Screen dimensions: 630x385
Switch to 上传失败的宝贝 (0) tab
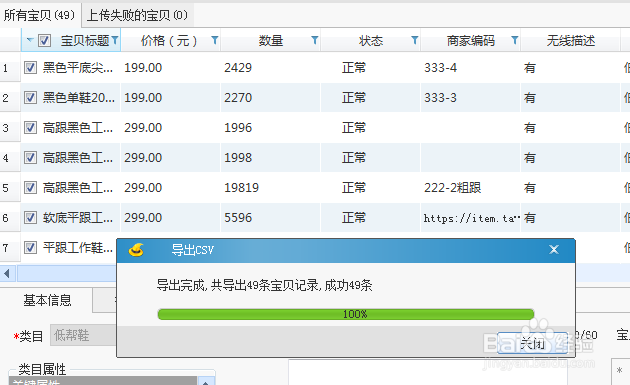pos(137,15)
